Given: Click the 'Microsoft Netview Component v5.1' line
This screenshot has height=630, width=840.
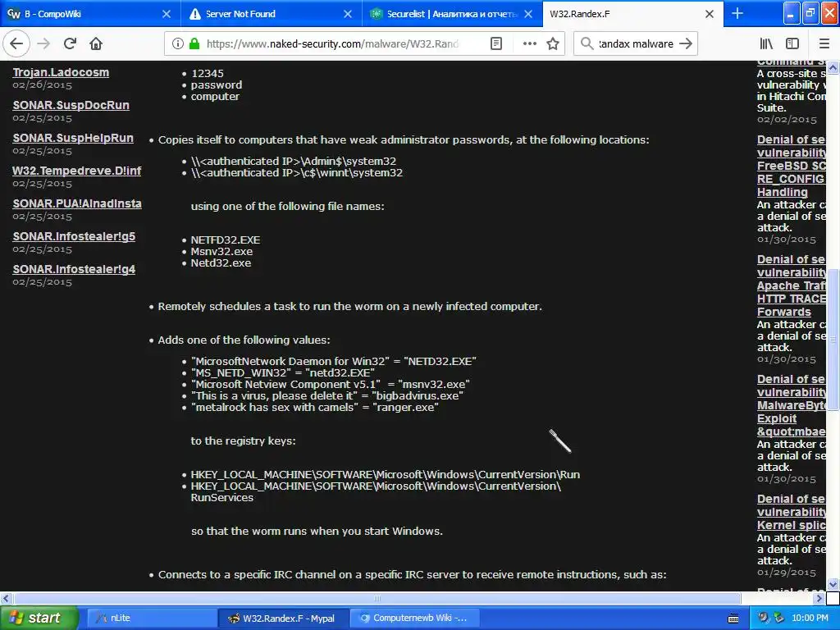Looking at the screenshot, I should tap(330, 384).
